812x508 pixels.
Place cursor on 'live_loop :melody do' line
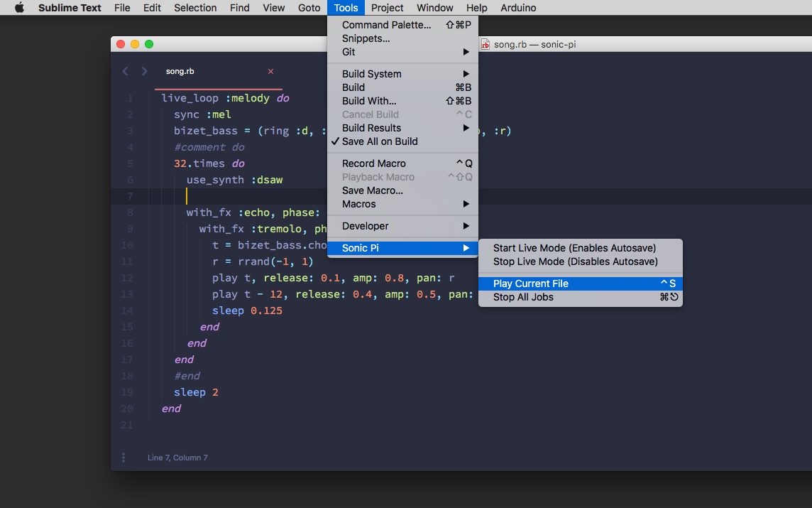[x=225, y=98]
